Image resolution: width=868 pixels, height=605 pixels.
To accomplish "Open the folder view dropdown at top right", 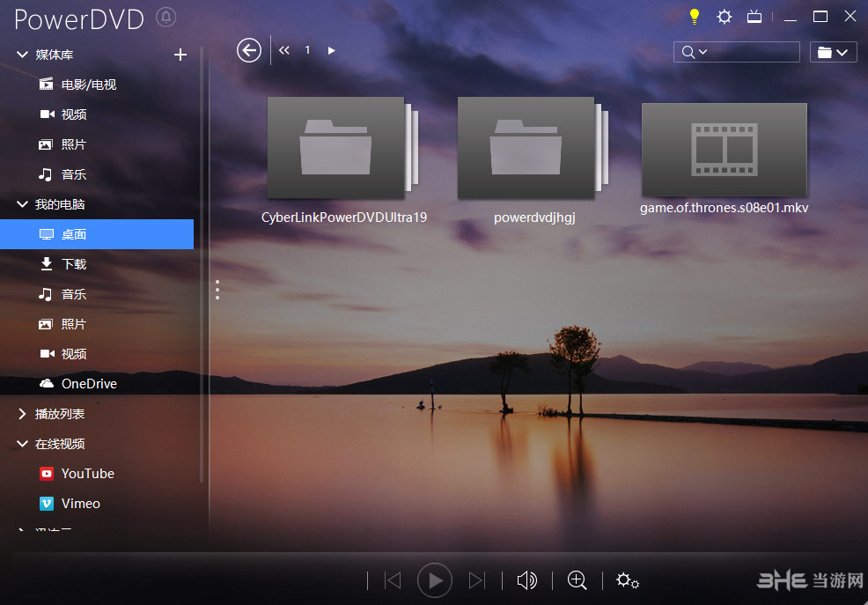I will (x=833, y=52).
